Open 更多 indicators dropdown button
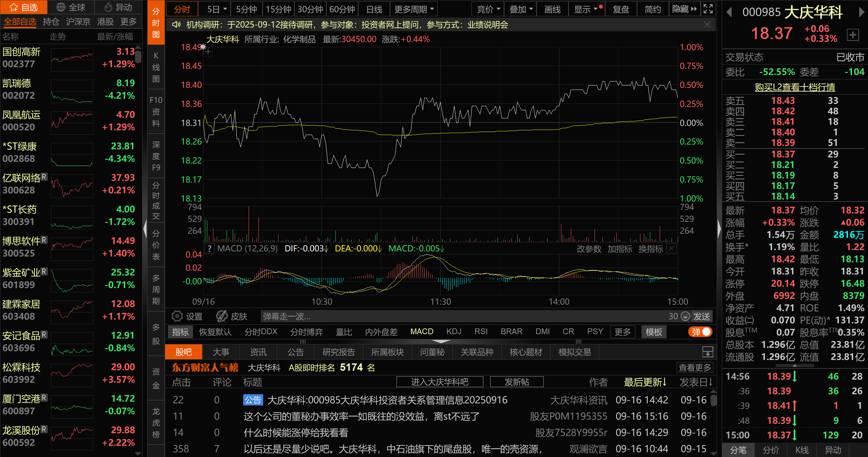 pos(622,332)
